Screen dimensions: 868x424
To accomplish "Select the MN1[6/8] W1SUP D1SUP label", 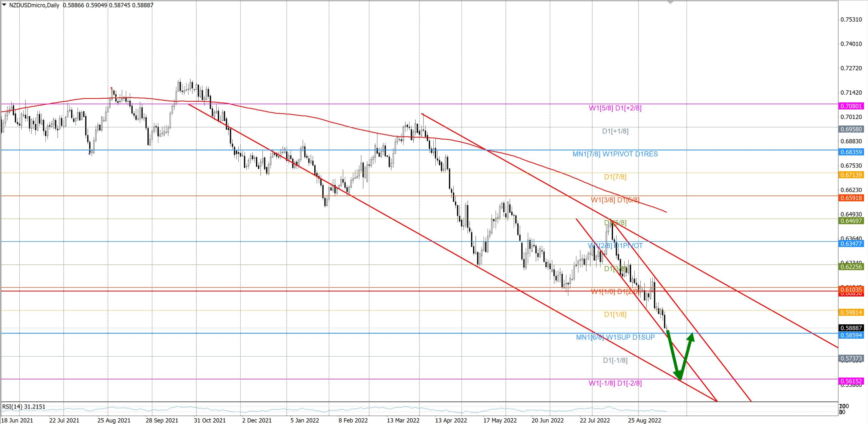I will 615,337.
